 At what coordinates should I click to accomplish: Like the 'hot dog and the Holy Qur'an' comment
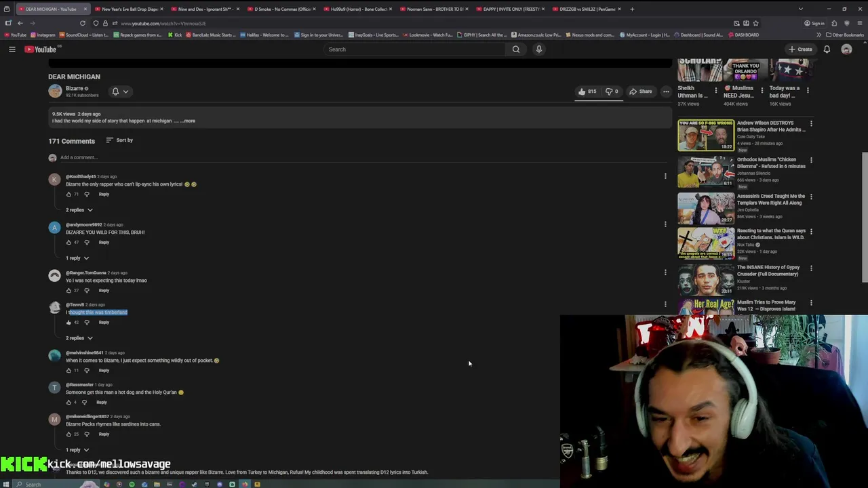pos(68,402)
